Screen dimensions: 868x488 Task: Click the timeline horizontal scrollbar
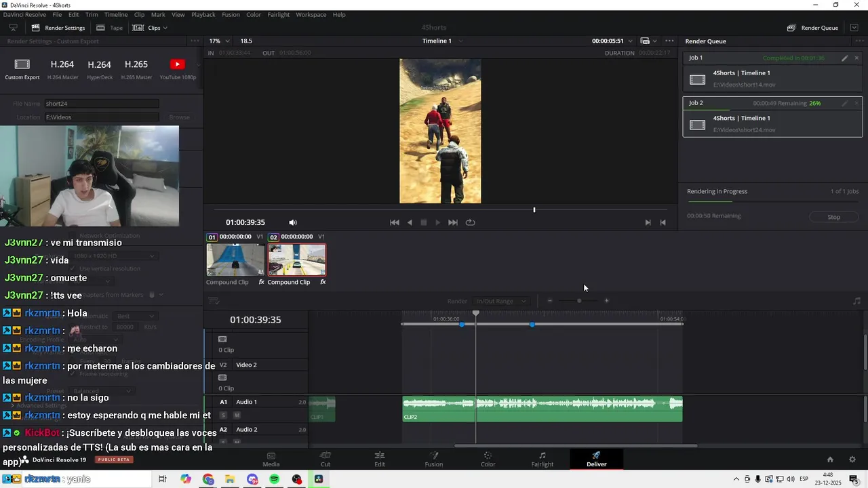click(576, 445)
